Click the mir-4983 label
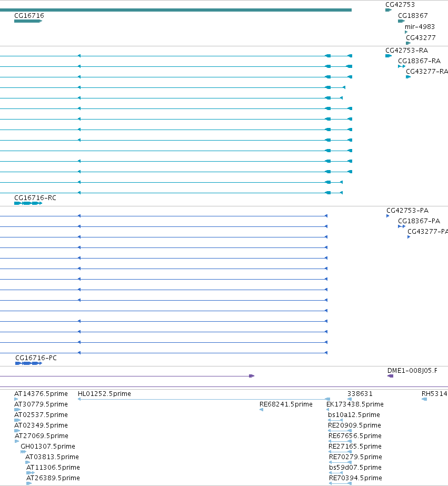448x486 pixels. (x=420, y=27)
